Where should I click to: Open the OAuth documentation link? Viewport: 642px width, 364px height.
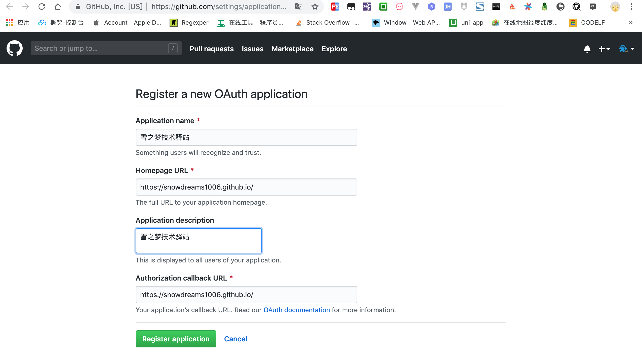click(x=296, y=310)
